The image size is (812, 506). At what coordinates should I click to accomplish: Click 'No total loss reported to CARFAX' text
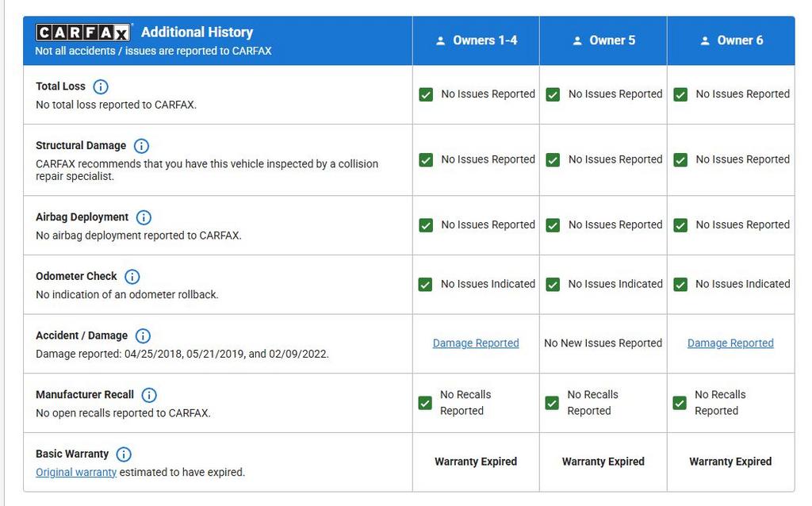(x=116, y=105)
